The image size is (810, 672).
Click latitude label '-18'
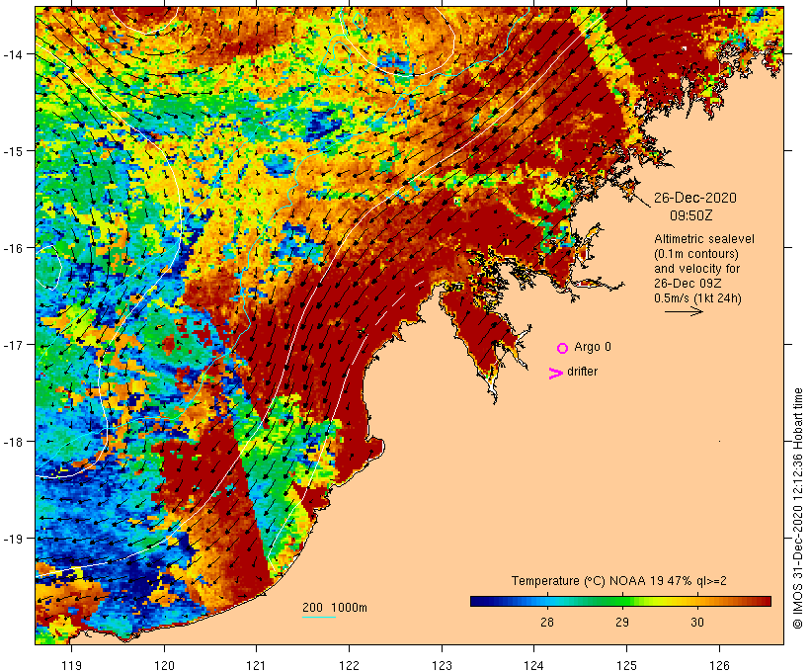tap(13, 442)
